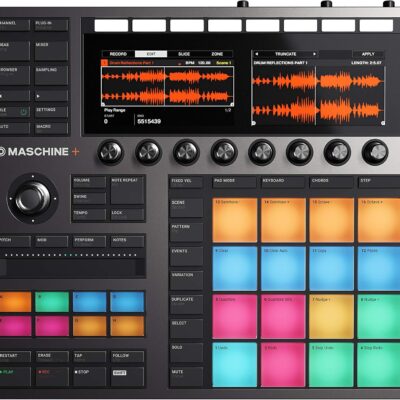Select CHORDS mode above the pads
The width and height of the screenshot is (400, 400).
coord(331,183)
